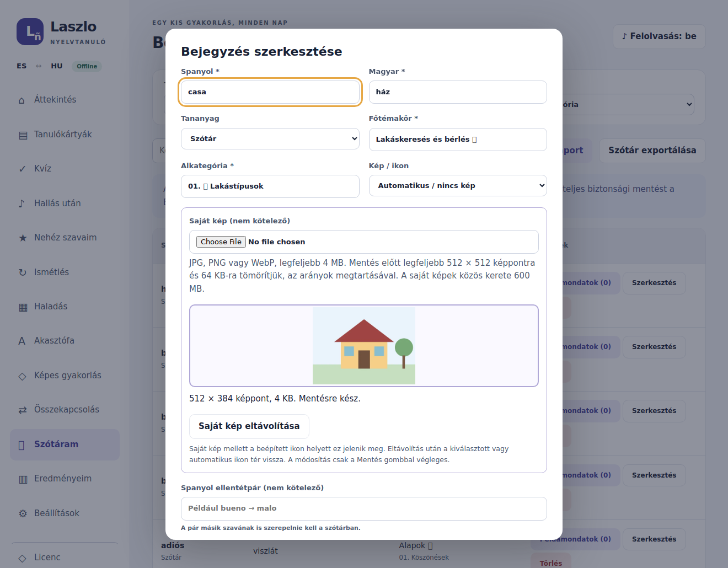Click Saját kép eltávolítása button
The width and height of the screenshot is (728, 568).
click(249, 426)
